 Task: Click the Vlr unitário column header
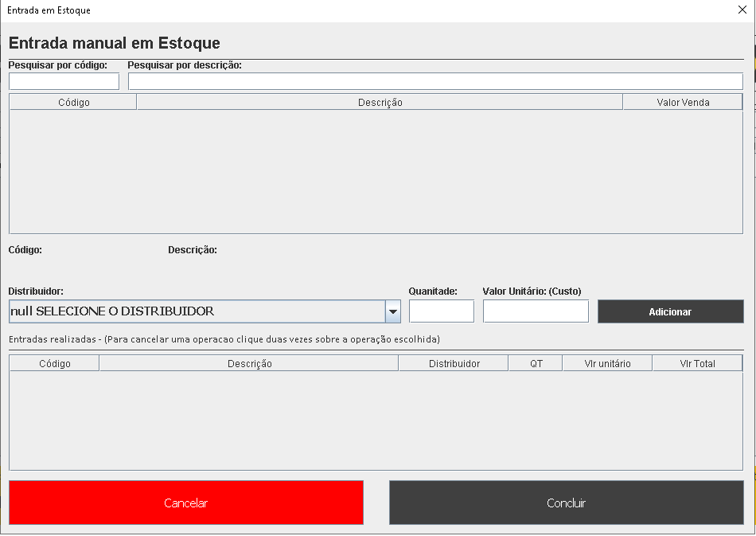coord(607,364)
